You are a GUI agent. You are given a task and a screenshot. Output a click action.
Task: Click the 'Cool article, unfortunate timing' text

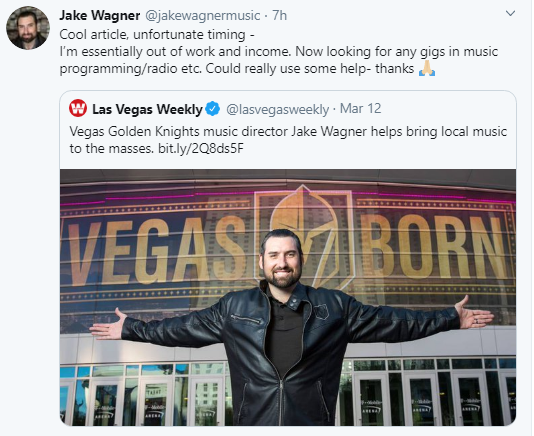[153, 34]
